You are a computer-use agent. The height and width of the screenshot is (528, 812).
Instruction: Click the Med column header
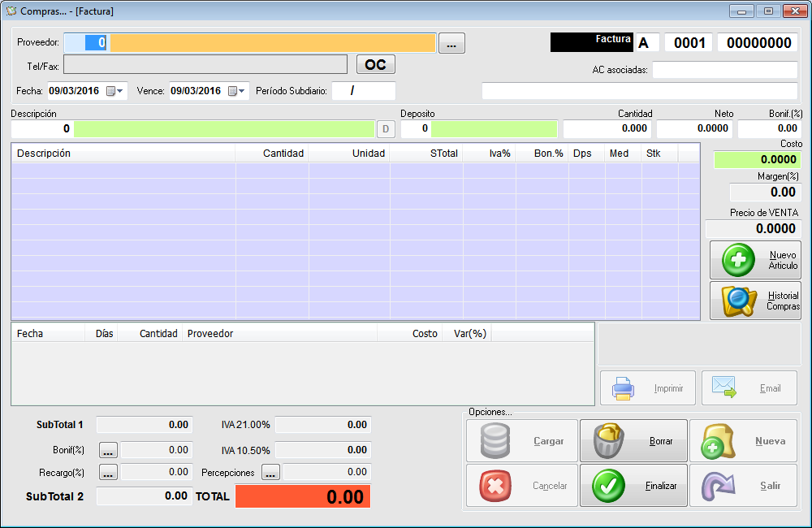(x=623, y=154)
